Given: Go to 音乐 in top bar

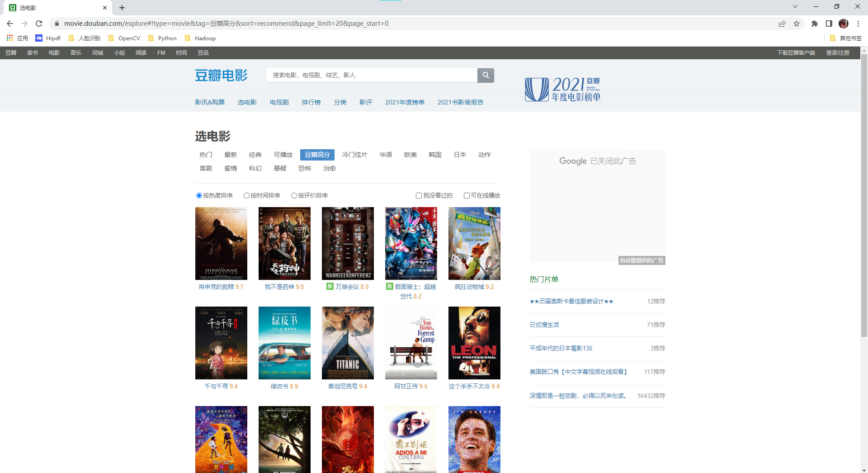Looking at the screenshot, I should click(x=76, y=53).
